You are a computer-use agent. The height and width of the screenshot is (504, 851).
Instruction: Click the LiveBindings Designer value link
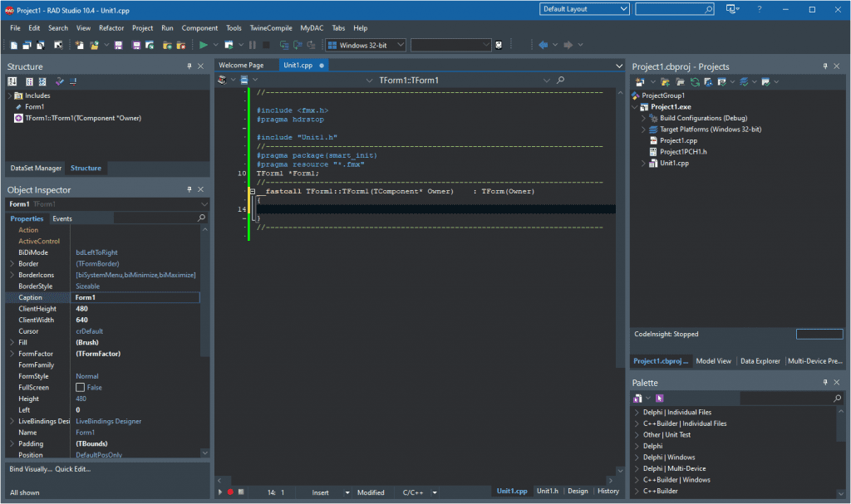(109, 422)
